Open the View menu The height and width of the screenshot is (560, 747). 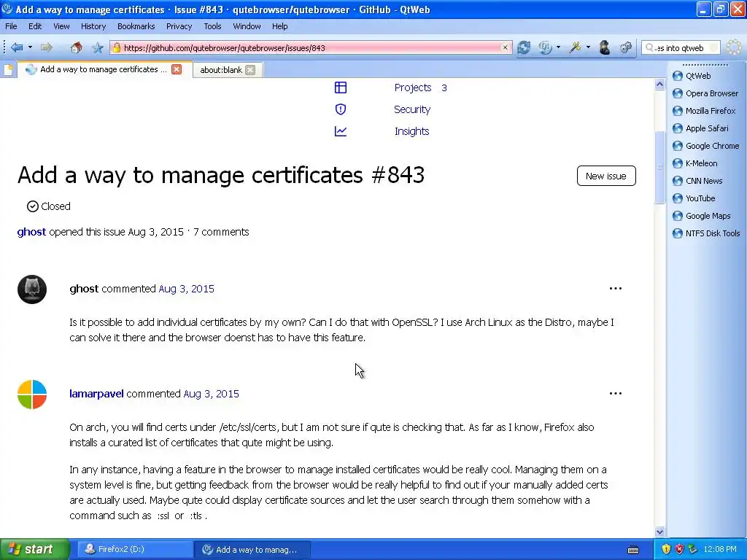pos(61,26)
